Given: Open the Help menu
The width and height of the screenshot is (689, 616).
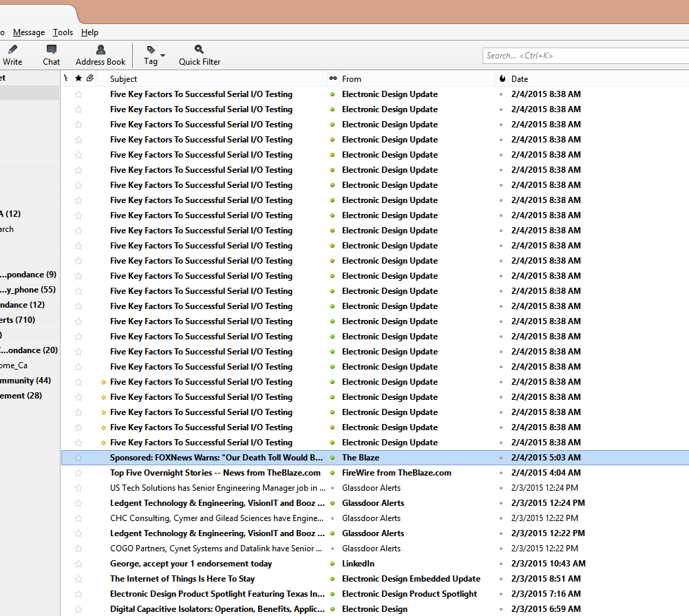Looking at the screenshot, I should (x=89, y=32).
